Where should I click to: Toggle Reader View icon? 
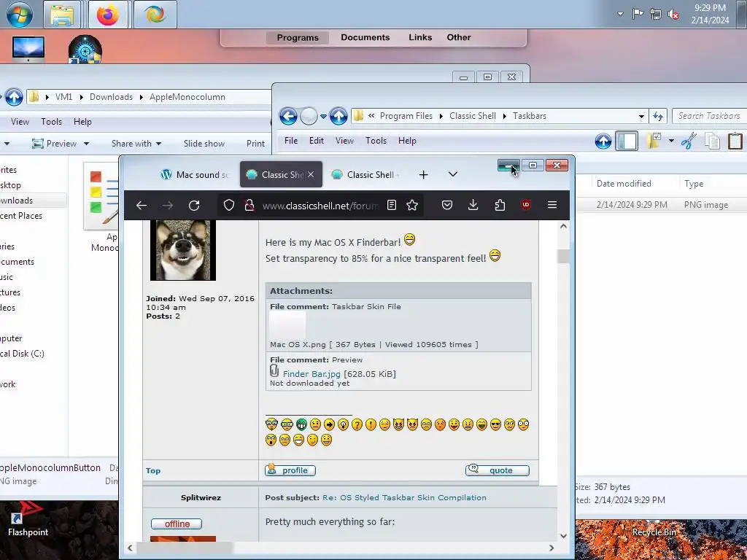[392, 205]
